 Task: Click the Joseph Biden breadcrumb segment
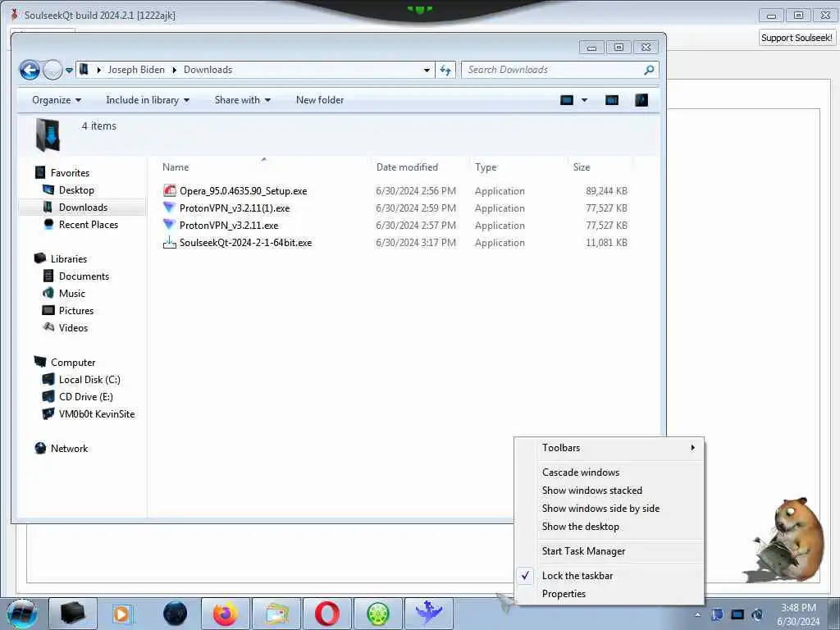point(136,70)
